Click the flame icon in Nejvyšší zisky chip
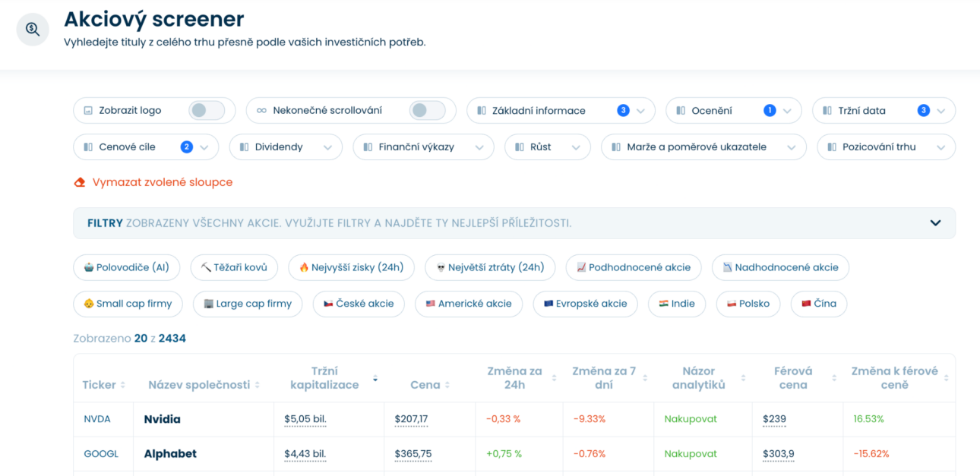980x476 pixels. coord(304,267)
